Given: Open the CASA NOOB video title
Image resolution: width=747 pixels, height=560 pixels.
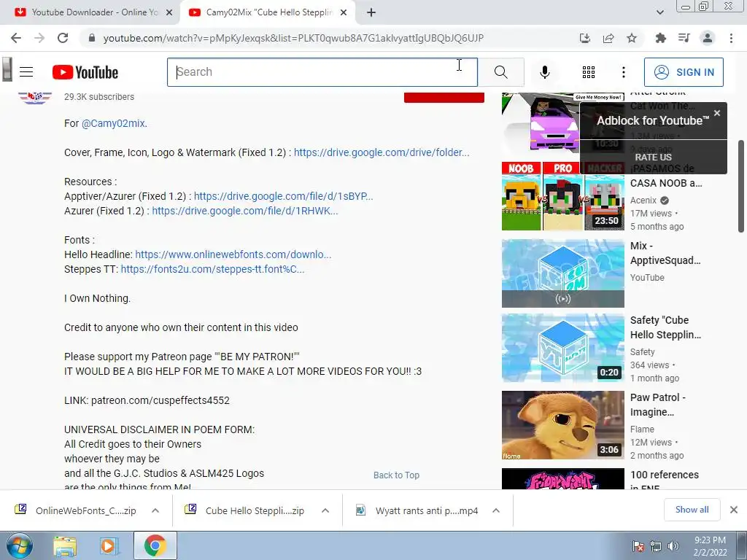Looking at the screenshot, I should coord(666,176).
